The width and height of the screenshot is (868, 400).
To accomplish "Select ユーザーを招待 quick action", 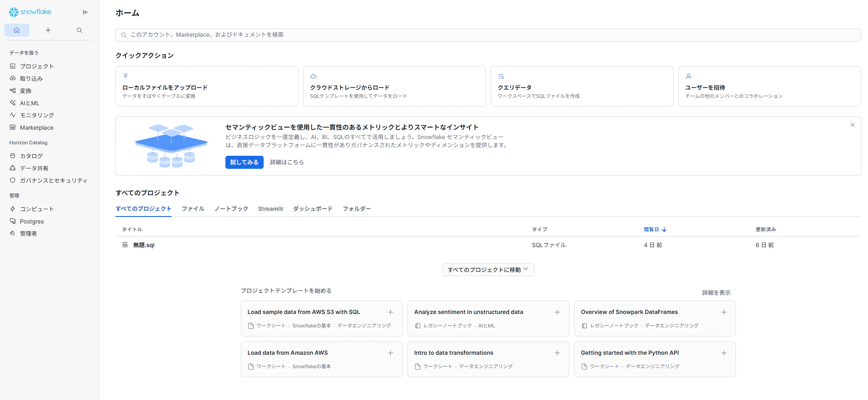I will point(770,86).
